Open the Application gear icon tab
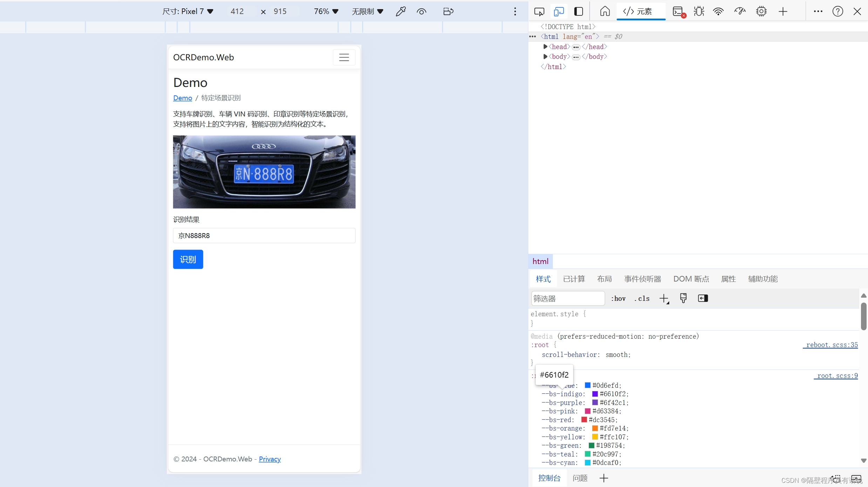Viewport: 868px width, 487px height. tap(761, 12)
